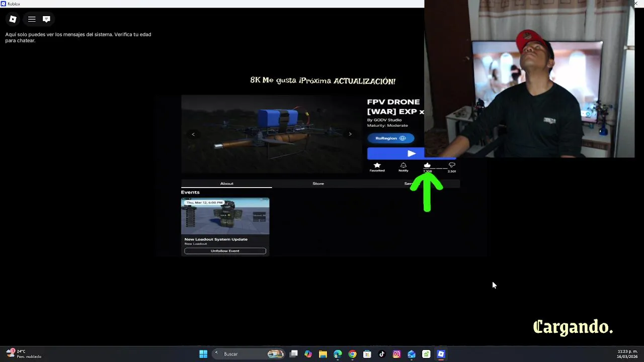Screen dimensions: 644x362
Task: Launch Copilot from the taskbar
Action: coord(308,354)
